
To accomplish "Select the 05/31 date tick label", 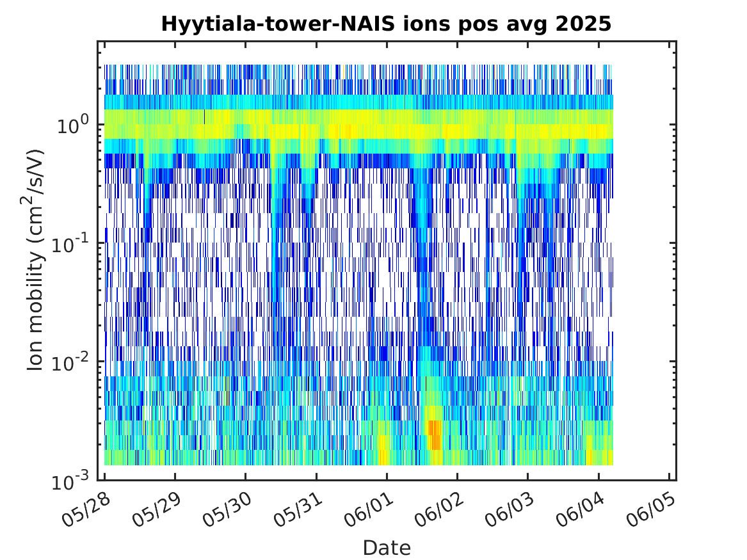I will click(x=298, y=509).
